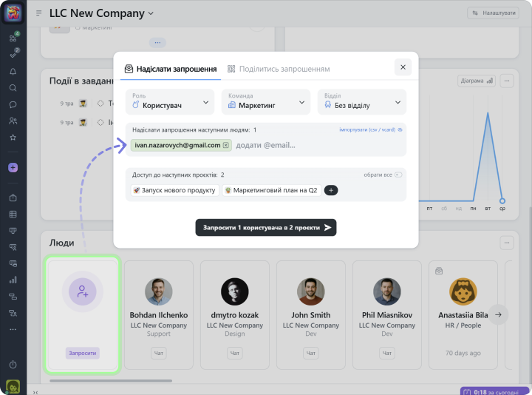
Task: Open the people icon in sidebar
Action: click(x=13, y=121)
